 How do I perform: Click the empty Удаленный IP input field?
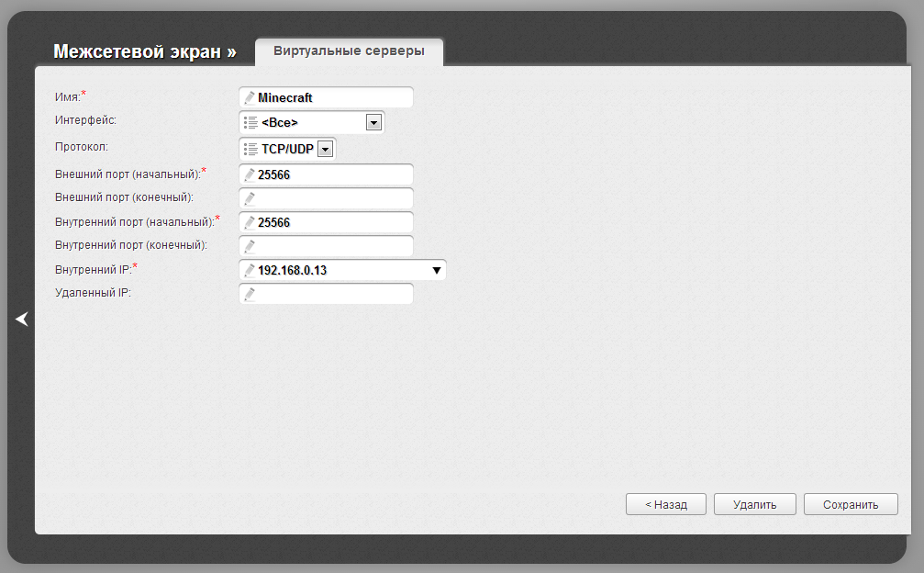(x=332, y=294)
